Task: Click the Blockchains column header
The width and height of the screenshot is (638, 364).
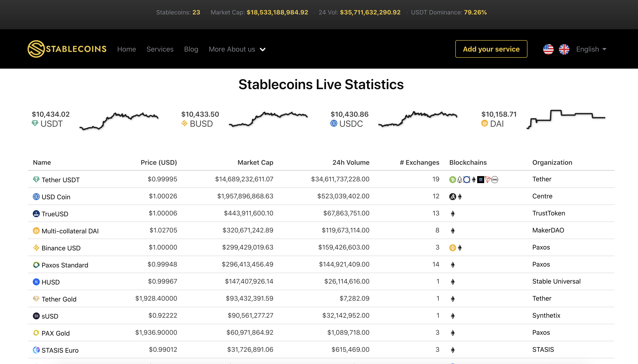Action: tap(468, 163)
